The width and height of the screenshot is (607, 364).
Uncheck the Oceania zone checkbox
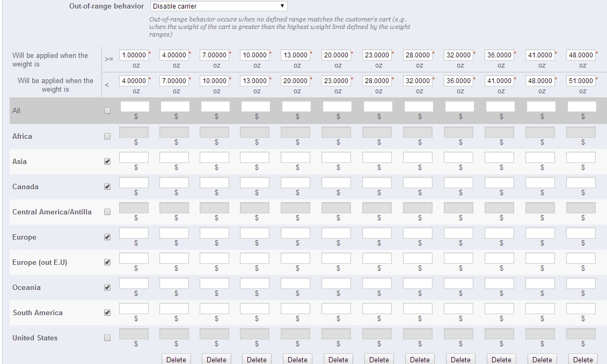click(107, 287)
